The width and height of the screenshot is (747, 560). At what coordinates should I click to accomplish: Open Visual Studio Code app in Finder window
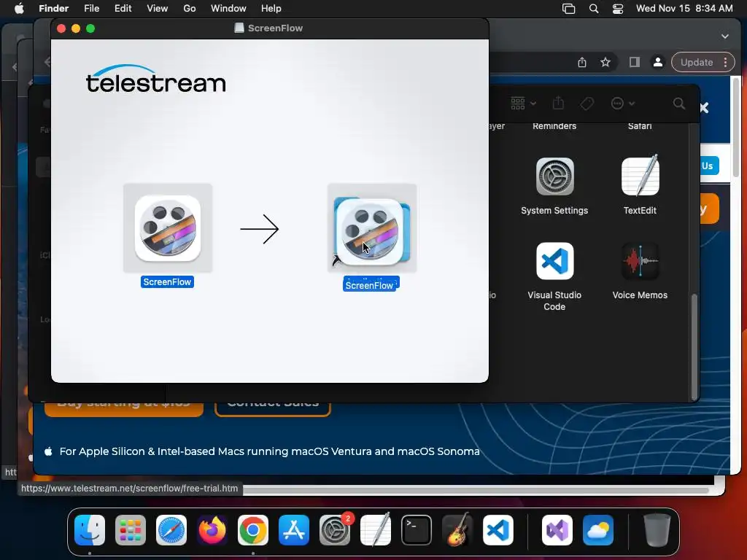[554, 261]
